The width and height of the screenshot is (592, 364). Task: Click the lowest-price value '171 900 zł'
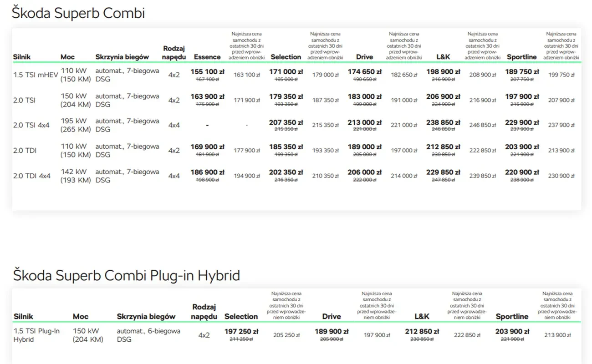tap(247, 100)
